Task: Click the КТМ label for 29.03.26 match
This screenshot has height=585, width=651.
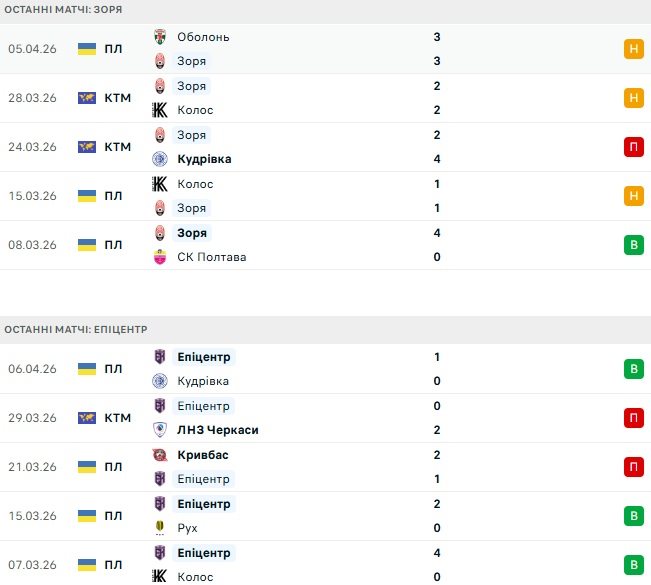Action: pos(117,418)
